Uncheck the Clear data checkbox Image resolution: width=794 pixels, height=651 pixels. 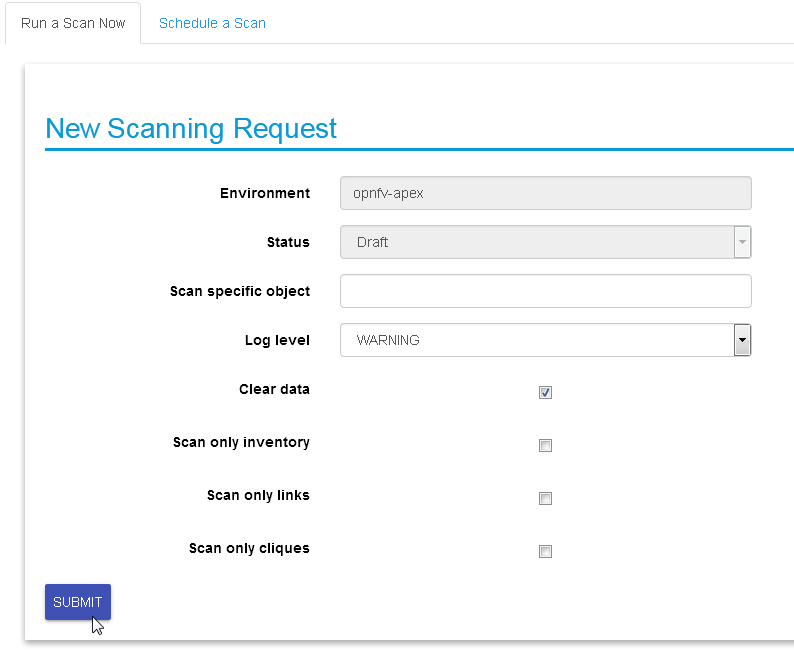(x=545, y=392)
